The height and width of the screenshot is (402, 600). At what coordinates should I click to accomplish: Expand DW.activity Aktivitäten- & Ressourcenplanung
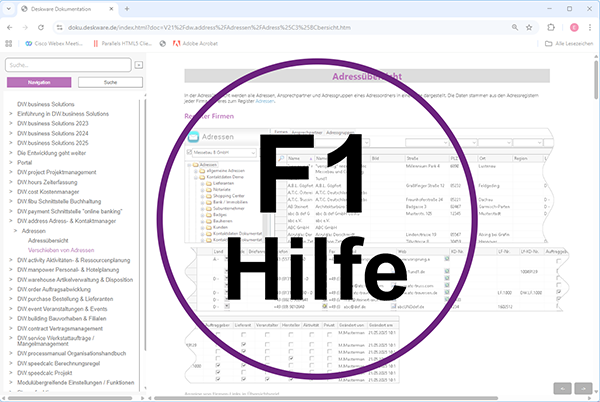pyautogui.click(x=11, y=260)
